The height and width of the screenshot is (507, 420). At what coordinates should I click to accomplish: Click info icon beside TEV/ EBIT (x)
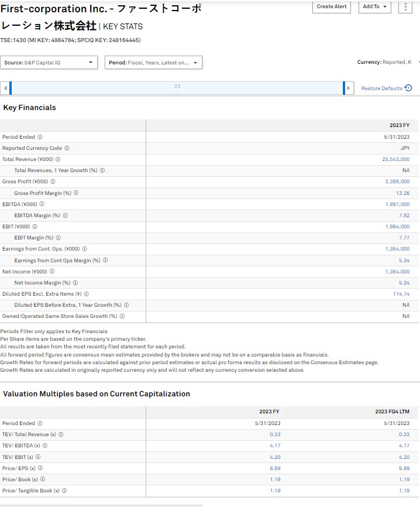[x=38, y=457]
